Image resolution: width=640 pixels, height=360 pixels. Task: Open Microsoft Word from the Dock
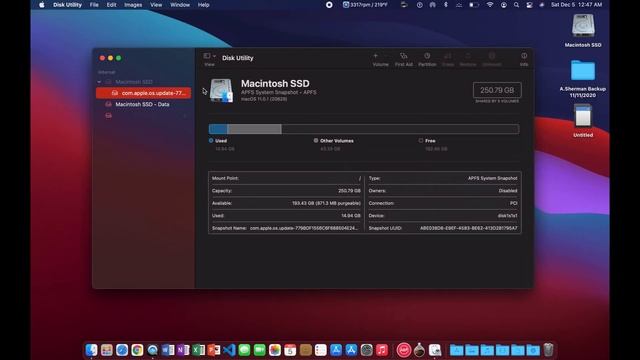point(168,350)
